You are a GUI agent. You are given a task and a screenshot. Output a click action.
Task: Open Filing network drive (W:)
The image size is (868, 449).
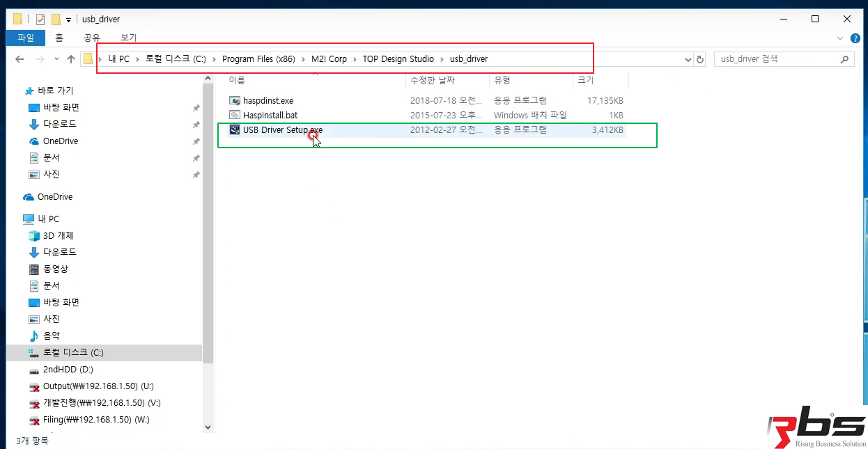pyautogui.click(x=96, y=420)
